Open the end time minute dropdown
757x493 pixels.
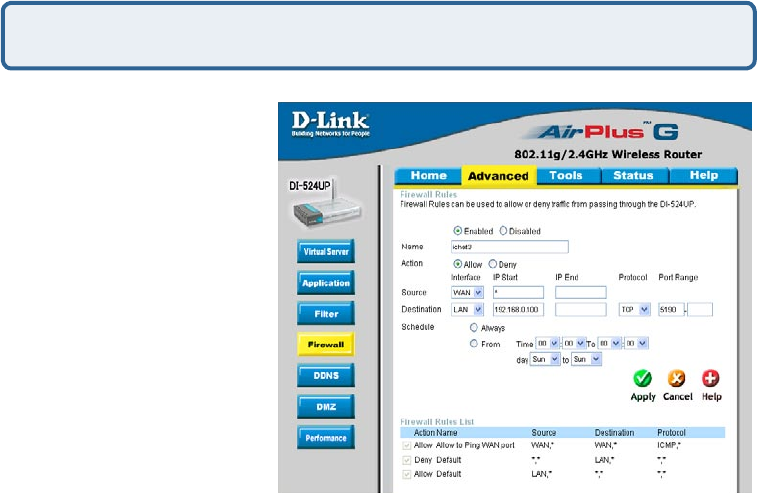(x=636, y=343)
